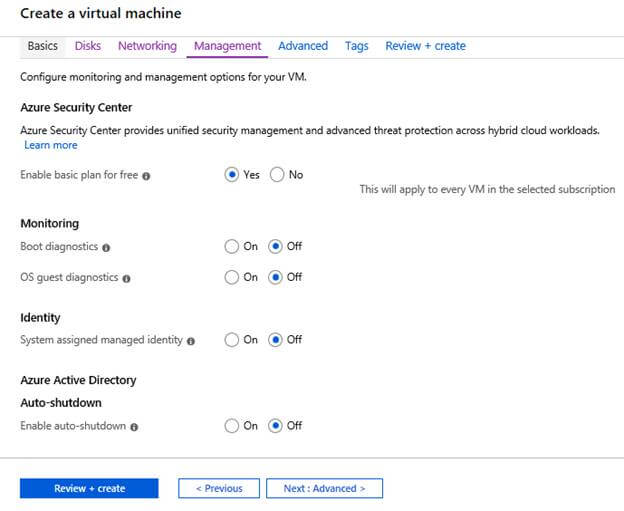Switch to the Tags tab

pos(357,46)
